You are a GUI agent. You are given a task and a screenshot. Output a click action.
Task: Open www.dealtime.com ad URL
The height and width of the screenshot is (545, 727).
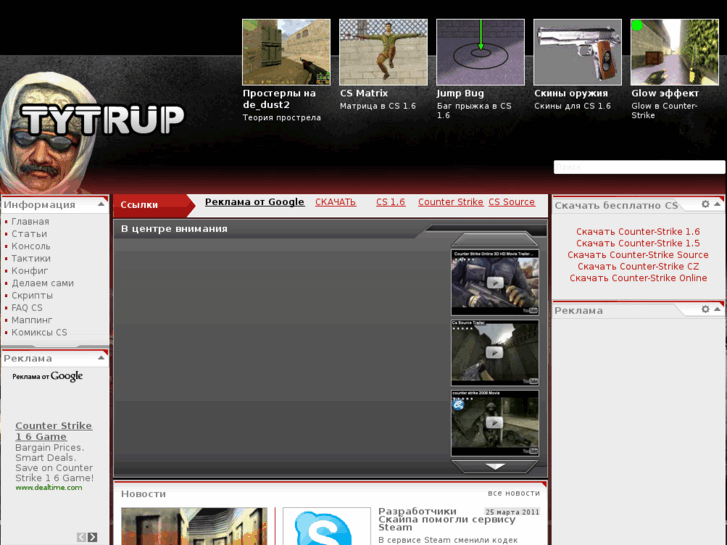[x=49, y=487]
